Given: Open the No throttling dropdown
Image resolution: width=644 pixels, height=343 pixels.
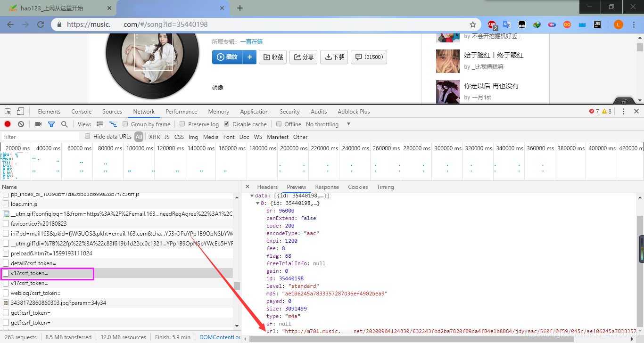Looking at the screenshot, I should (328, 124).
